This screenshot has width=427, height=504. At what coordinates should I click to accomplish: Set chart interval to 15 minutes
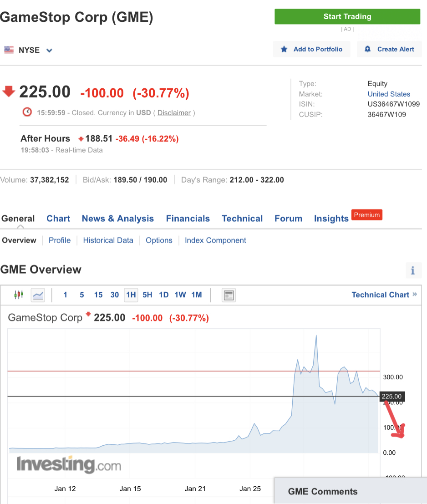[98, 295]
